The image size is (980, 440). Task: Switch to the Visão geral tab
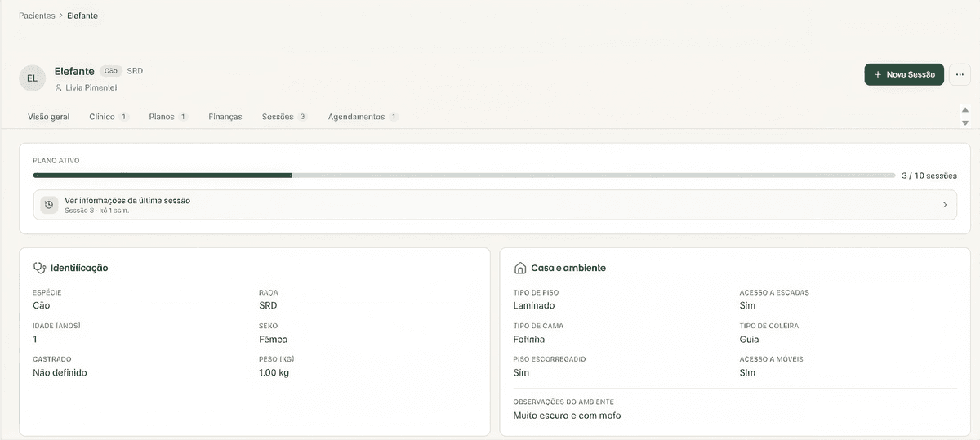[x=49, y=117]
